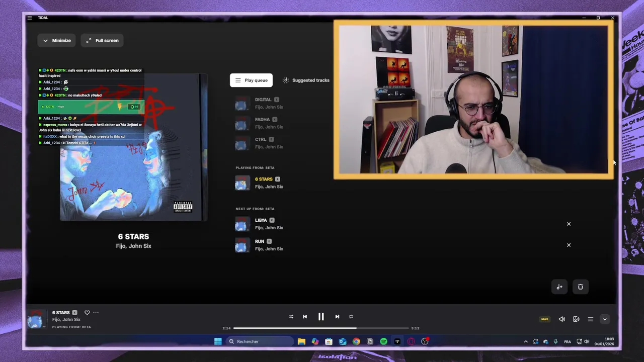Toggle shuffle playback
The width and height of the screenshot is (644, 362).
point(291,317)
